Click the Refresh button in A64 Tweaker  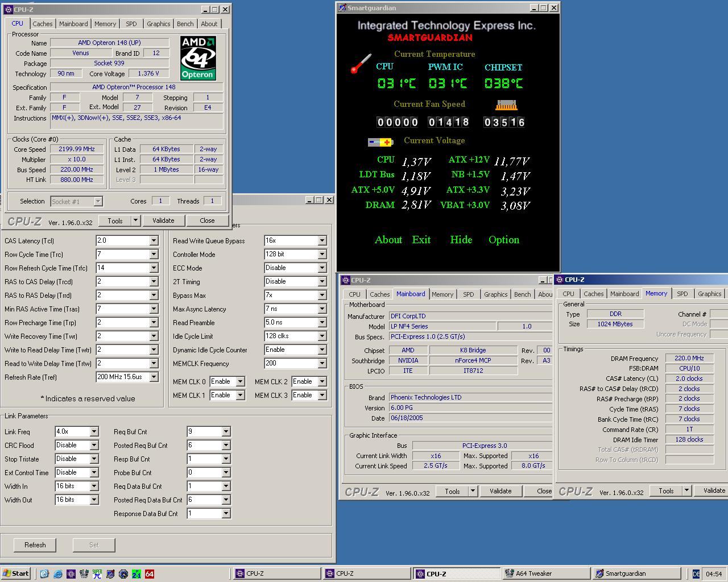point(35,544)
